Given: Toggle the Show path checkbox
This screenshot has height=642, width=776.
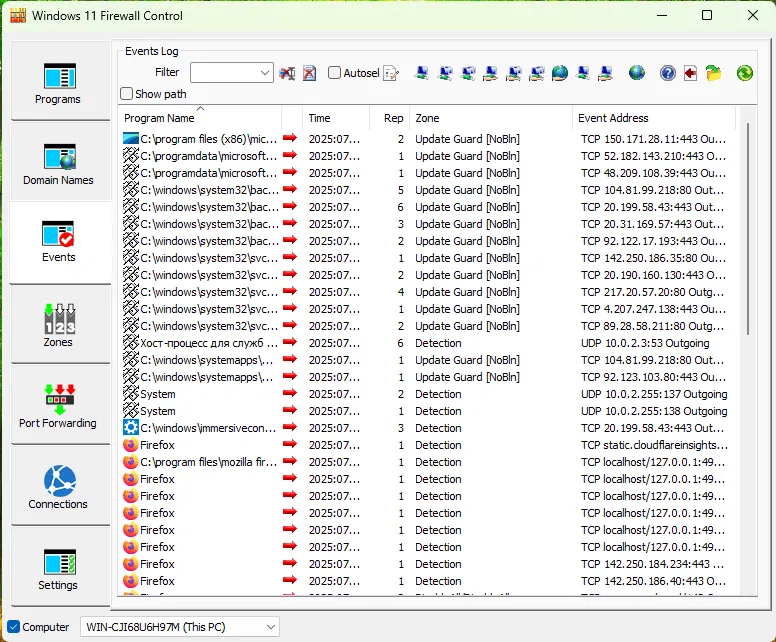Looking at the screenshot, I should 127,94.
